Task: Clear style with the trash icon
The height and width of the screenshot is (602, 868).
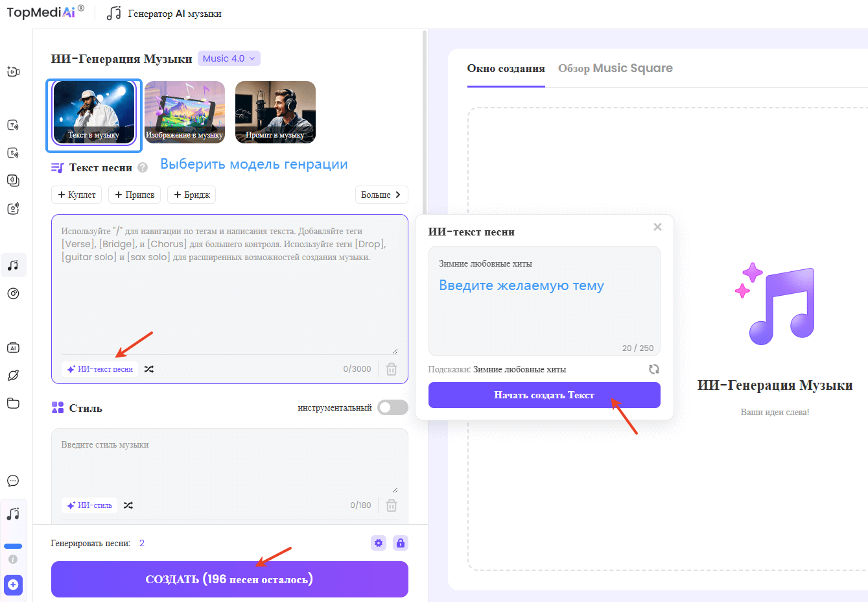Action: coord(392,505)
